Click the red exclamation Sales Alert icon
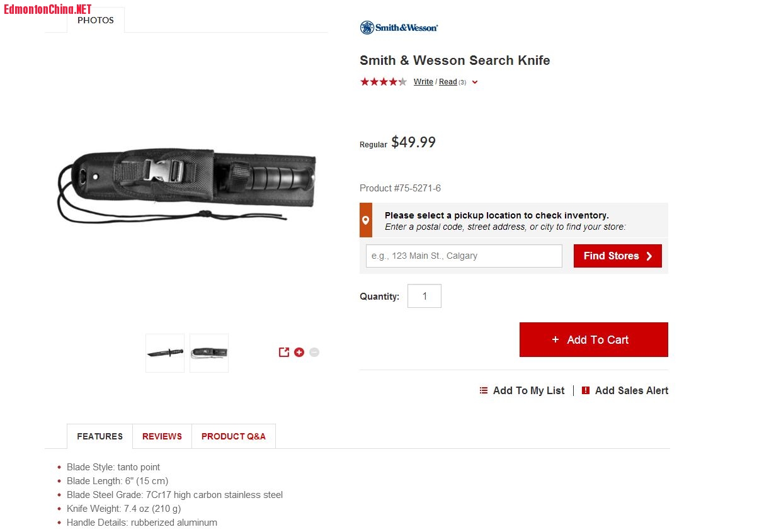This screenshot has width=769, height=532. (586, 390)
